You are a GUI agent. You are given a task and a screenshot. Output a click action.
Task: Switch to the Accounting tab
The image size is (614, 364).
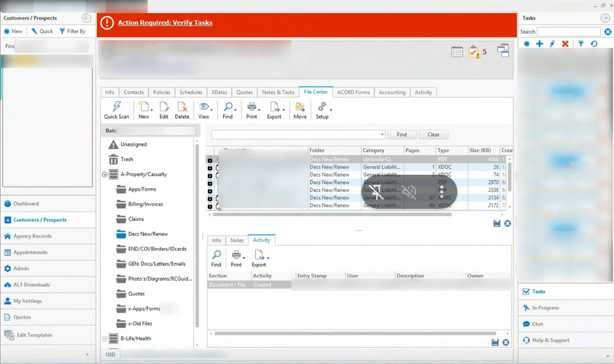[x=392, y=92]
